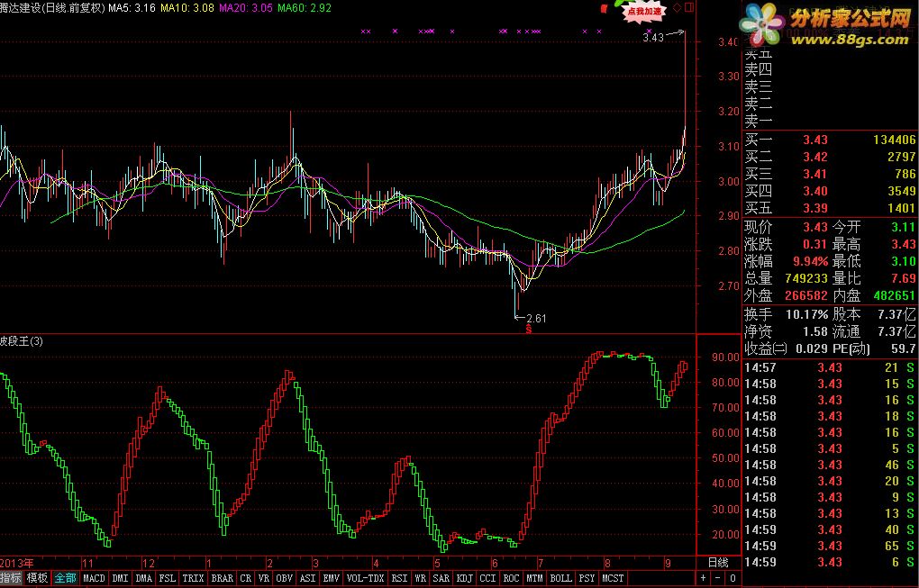Image resolution: width=919 pixels, height=588 pixels.
Task: Switch to the 指标 tab
Action: (x=11, y=578)
